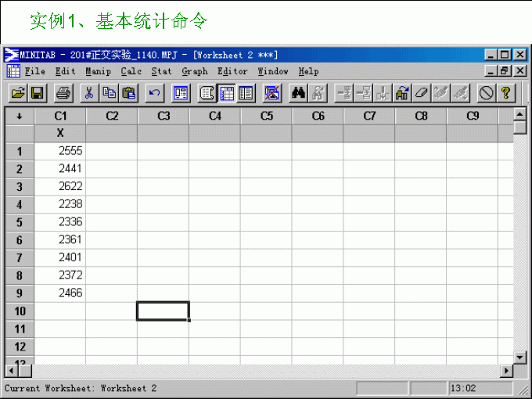This screenshot has height=399, width=532.
Task: Toggle the data entry direction arrow
Action: [x=20, y=116]
